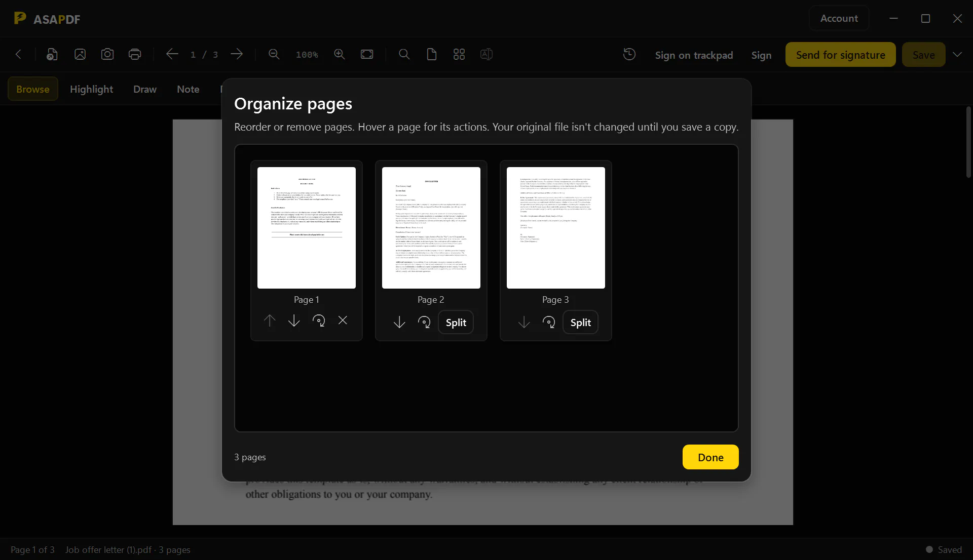Image resolution: width=973 pixels, height=560 pixels.
Task: Click the '3 pages' count in the dialog
Action: tap(250, 457)
